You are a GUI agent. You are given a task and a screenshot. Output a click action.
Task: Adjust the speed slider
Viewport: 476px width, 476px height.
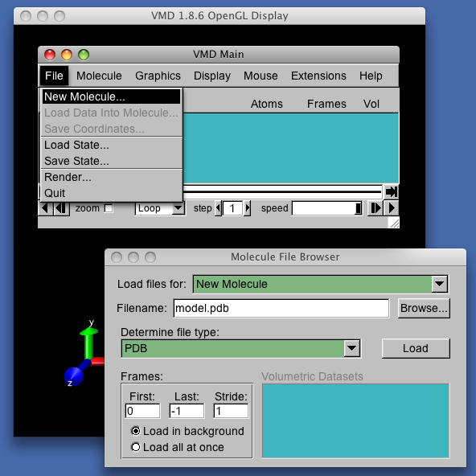coord(327,208)
